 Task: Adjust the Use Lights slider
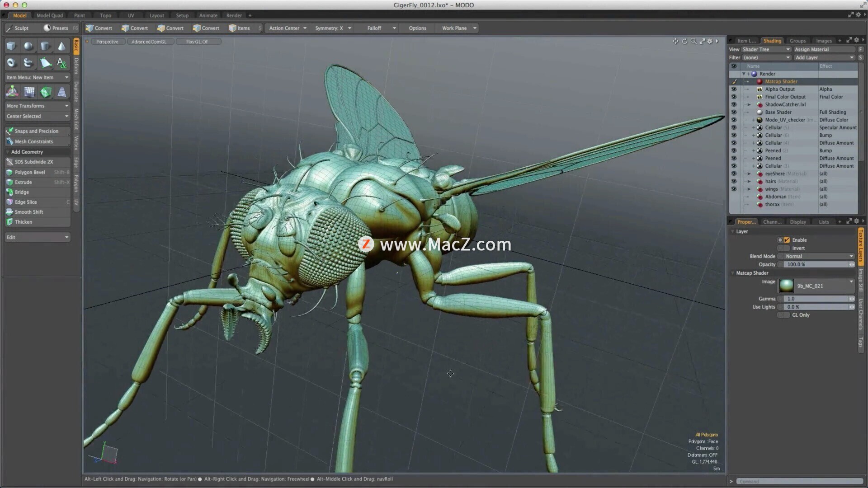(x=819, y=307)
